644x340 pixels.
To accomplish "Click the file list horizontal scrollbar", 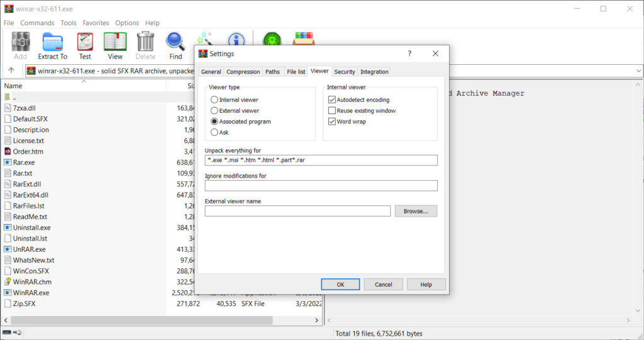I will click(x=142, y=320).
